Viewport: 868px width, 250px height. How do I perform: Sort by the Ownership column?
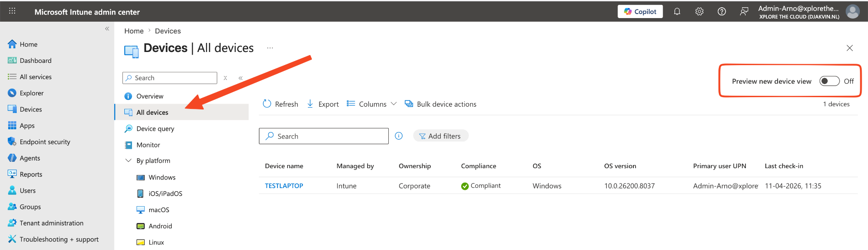point(415,166)
